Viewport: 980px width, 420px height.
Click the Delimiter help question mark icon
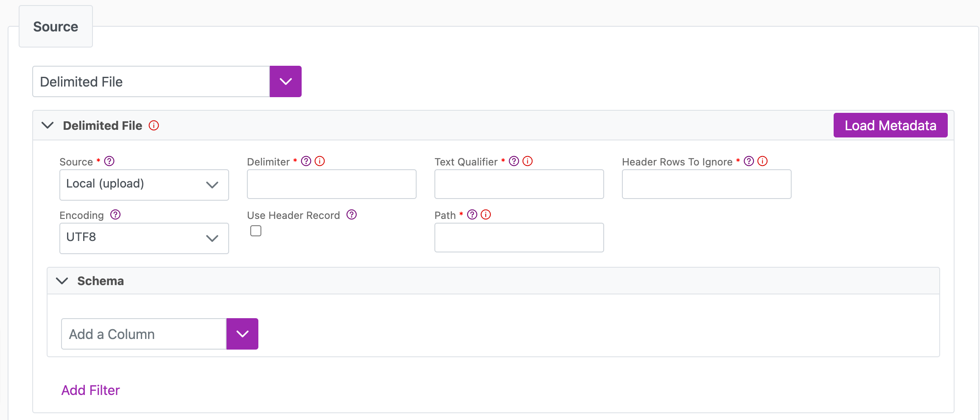click(x=306, y=161)
